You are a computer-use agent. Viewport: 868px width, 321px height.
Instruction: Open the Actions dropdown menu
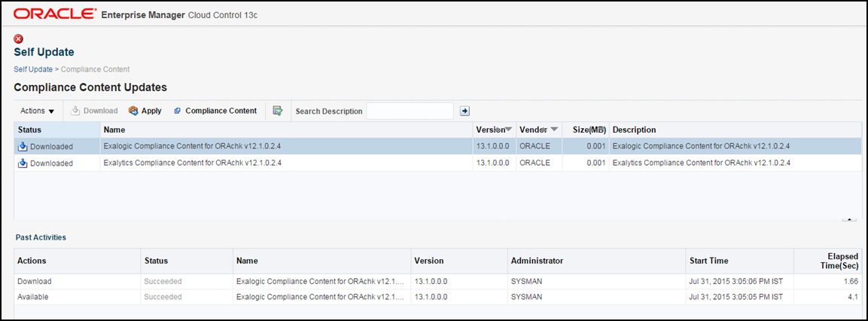tap(38, 111)
